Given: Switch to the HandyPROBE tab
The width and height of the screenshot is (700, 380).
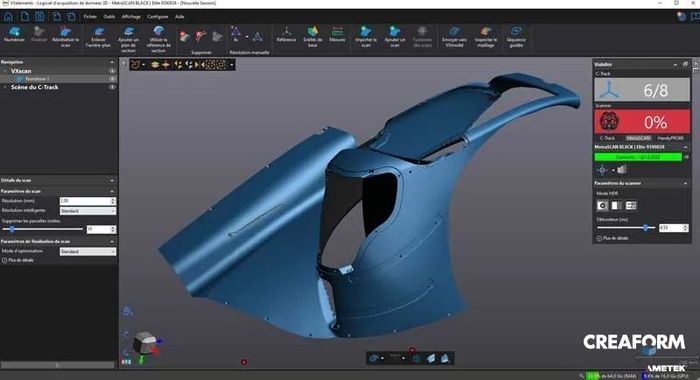Looking at the screenshot, I should click(671, 138).
